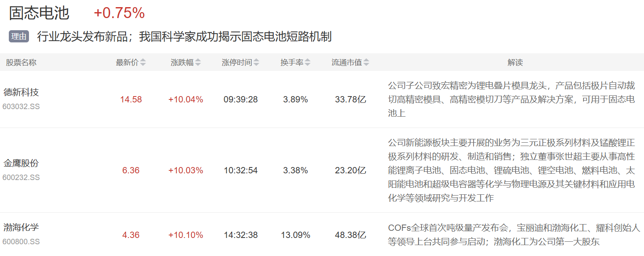Click the 换手率 sort icon
Viewport: 644px width, 256px height.
click(308, 63)
